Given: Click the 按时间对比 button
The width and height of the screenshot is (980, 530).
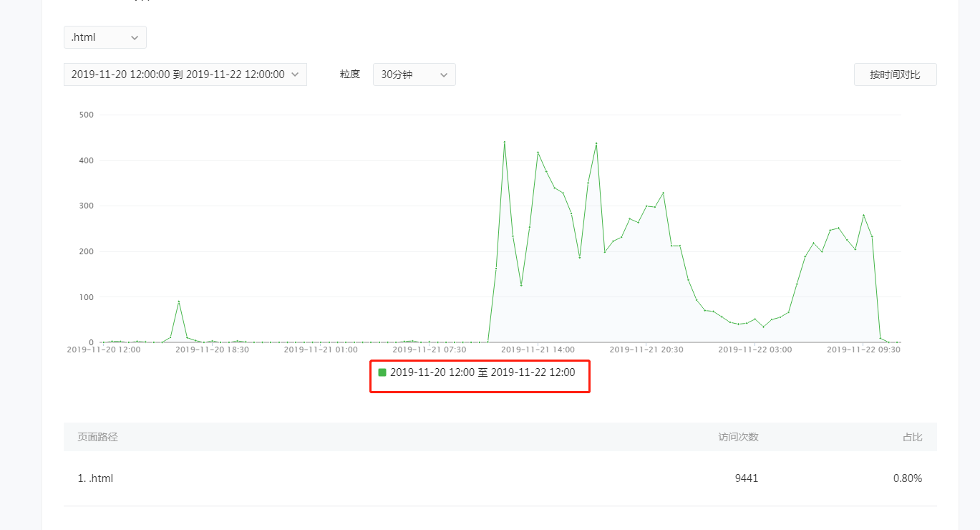Looking at the screenshot, I should click(895, 74).
